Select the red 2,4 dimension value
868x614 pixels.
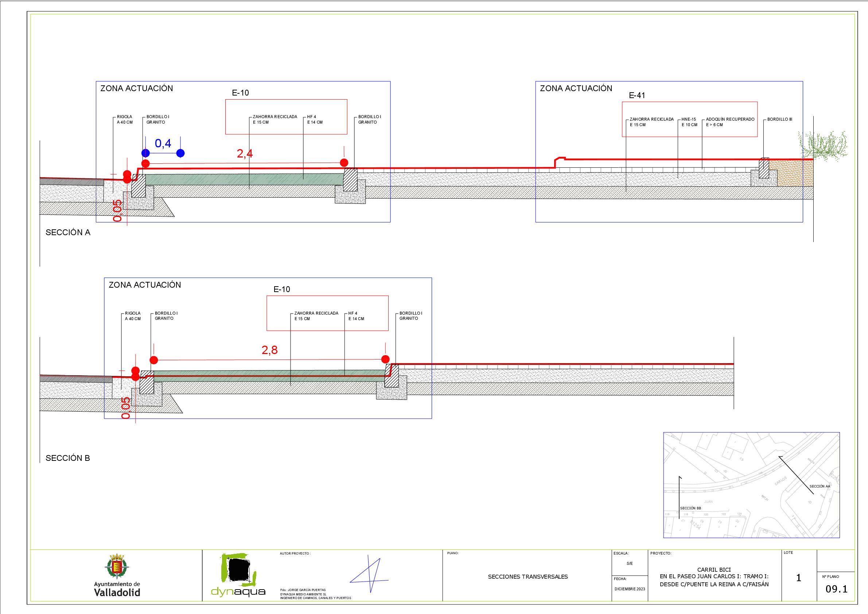[x=245, y=153]
